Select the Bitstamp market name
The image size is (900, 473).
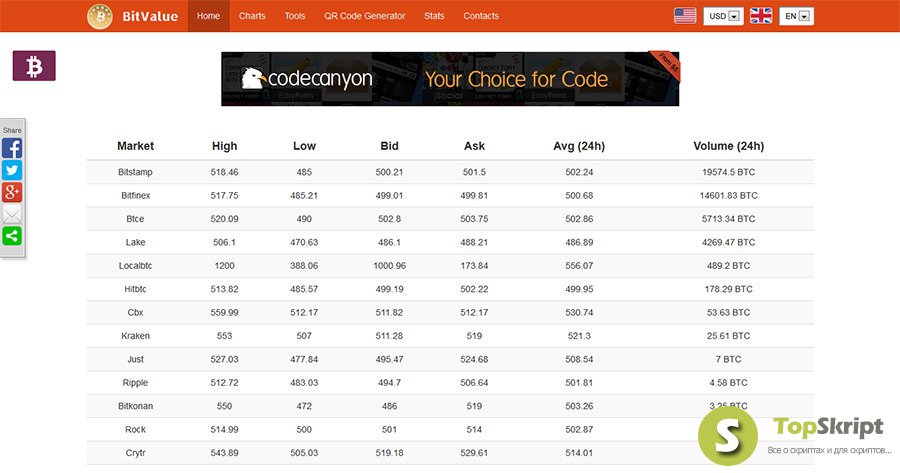(x=135, y=172)
